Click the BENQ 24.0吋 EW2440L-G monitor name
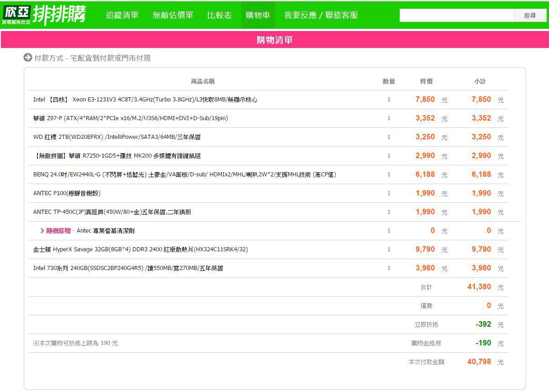The width and height of the screenshot is (549, 392). pyautogui.click(x=185, y=175)
